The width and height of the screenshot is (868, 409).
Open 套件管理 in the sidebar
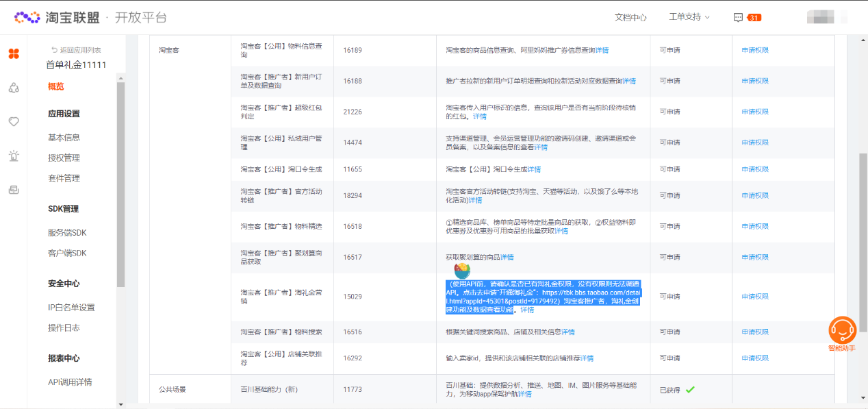pos(64,178)
